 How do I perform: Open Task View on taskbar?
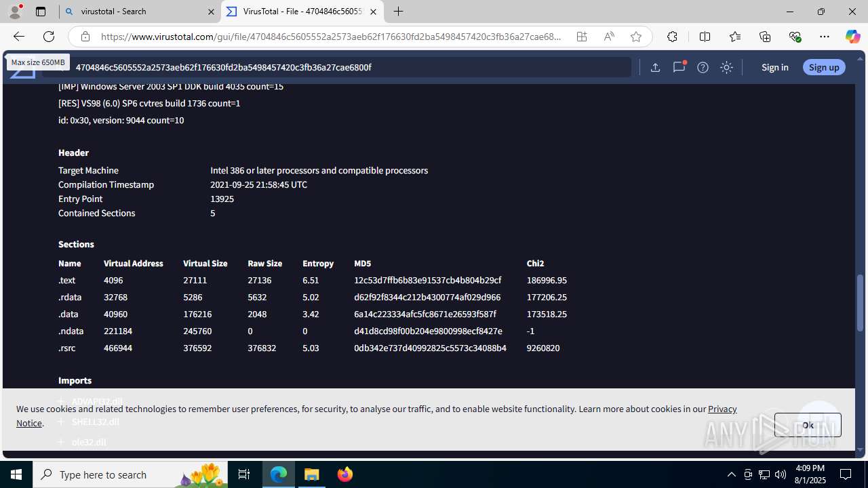(244, 474)
